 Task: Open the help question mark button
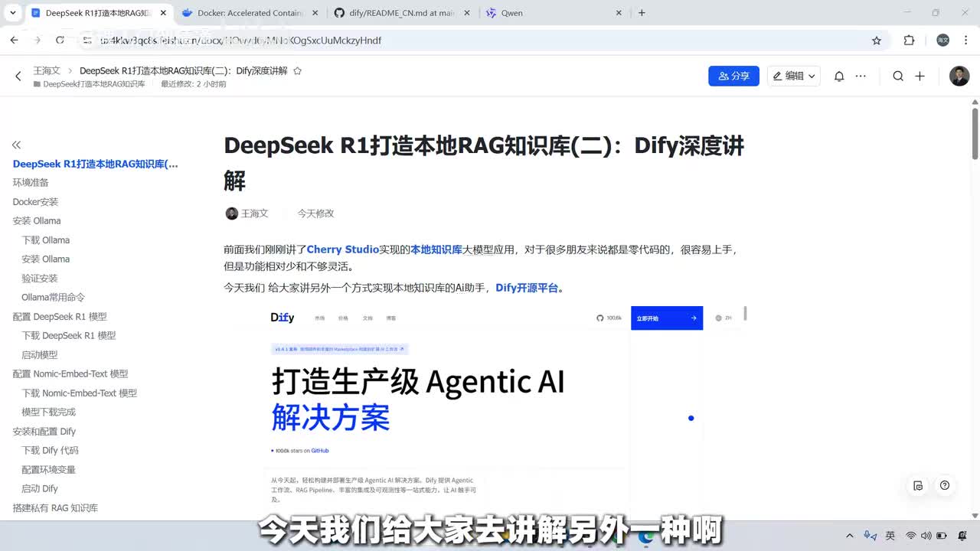tap(945, 485)
